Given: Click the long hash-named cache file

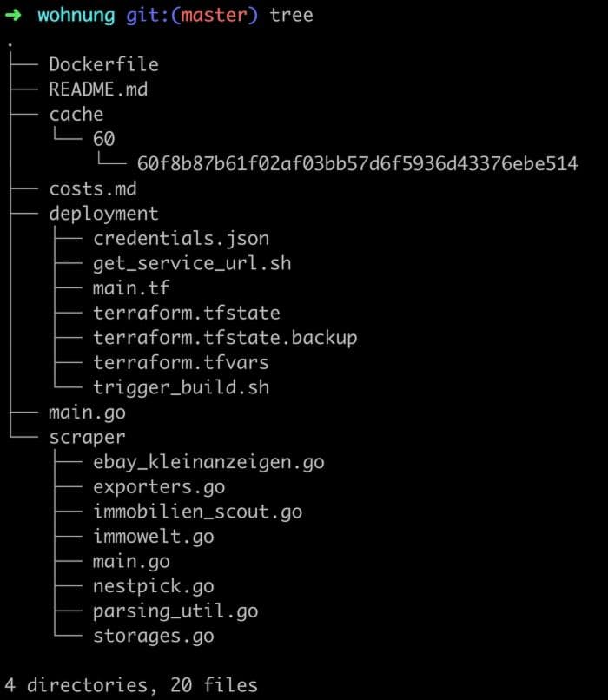Looking at the screenshot, I should pos(357,164).
